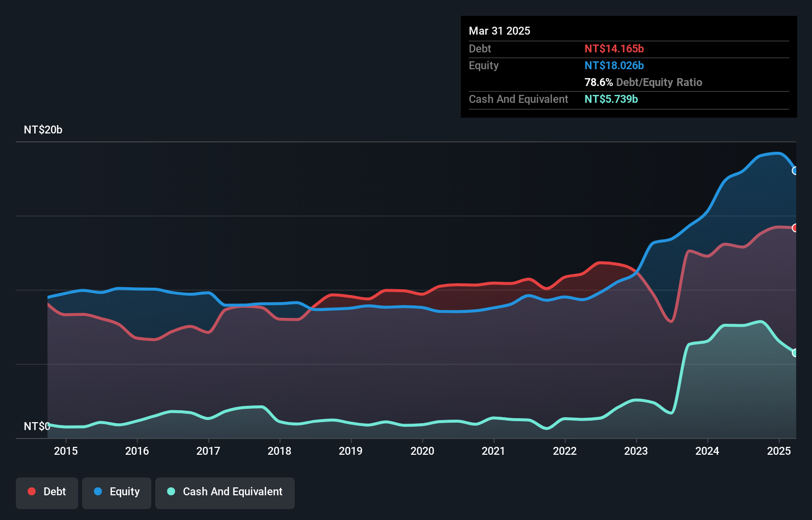Click the blue Equity legend dot
The image size is (812, 520).
pos(98,491)
